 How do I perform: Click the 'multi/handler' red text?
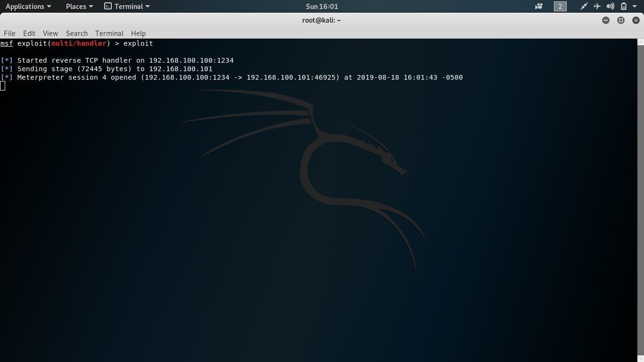pos(79,43)
